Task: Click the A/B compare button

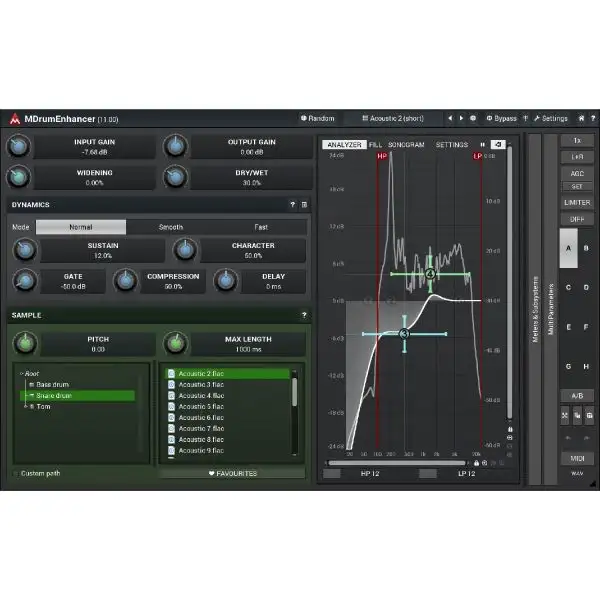Action: (x=577, y=396)
